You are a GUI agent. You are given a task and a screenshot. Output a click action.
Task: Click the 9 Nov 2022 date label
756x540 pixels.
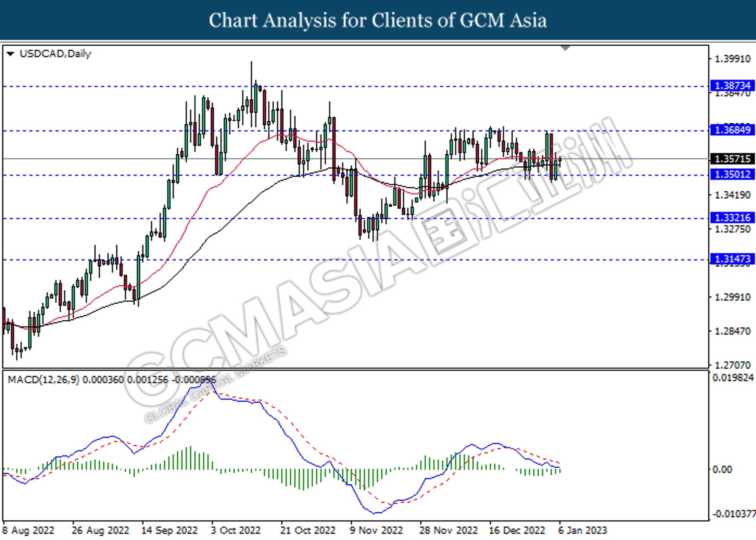tap(376, 530)
